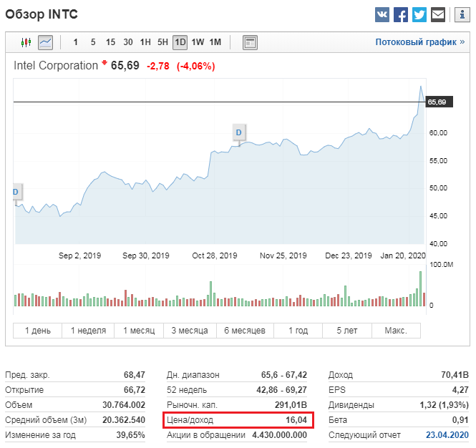Click the Дн. диапазон value 65,6 - 67,42

(x=284, y=375)
